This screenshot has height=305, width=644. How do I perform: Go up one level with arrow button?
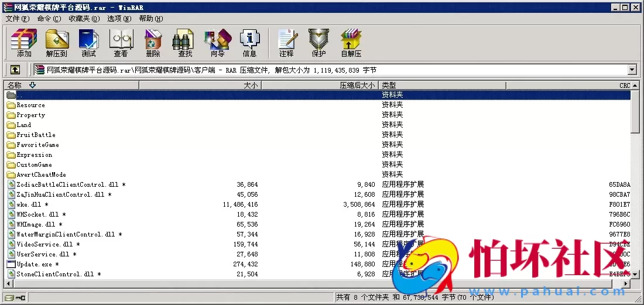(15, 70)
